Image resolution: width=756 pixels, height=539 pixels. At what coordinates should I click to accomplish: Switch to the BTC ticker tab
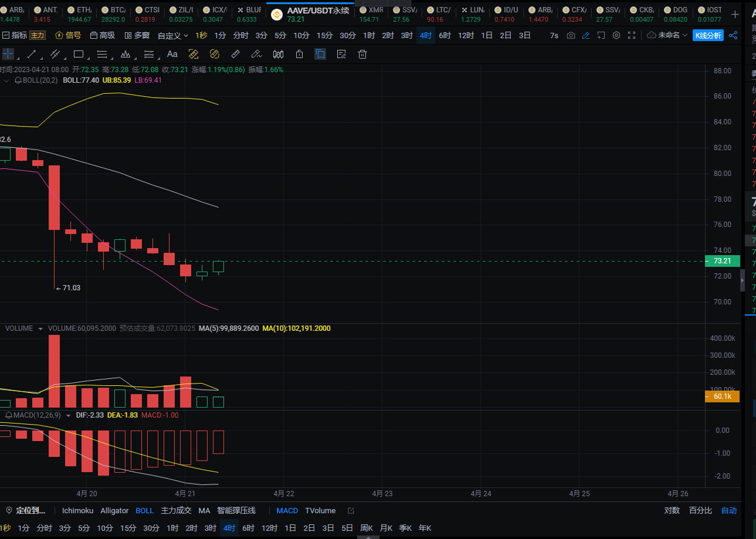pos(114,14)
